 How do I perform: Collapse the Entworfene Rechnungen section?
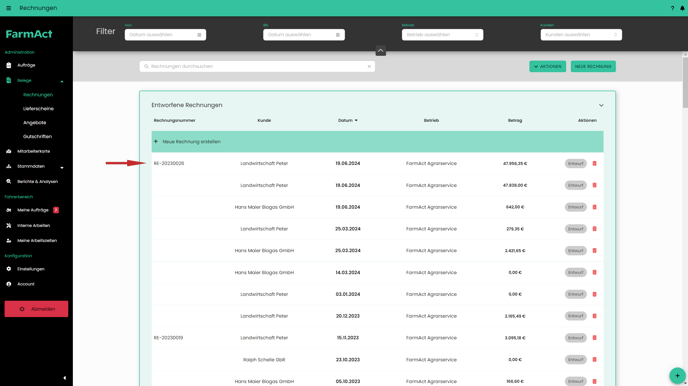[x=601, y=105]
